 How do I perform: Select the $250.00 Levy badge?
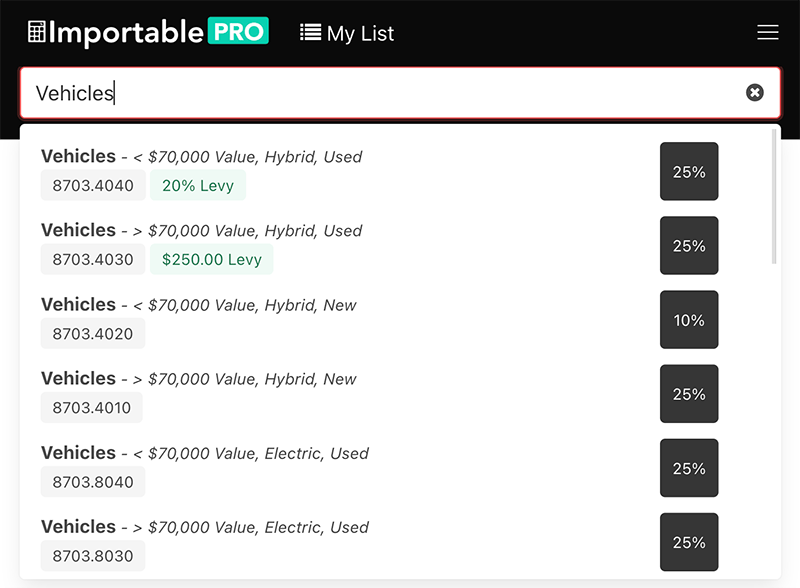coord(212,259)
